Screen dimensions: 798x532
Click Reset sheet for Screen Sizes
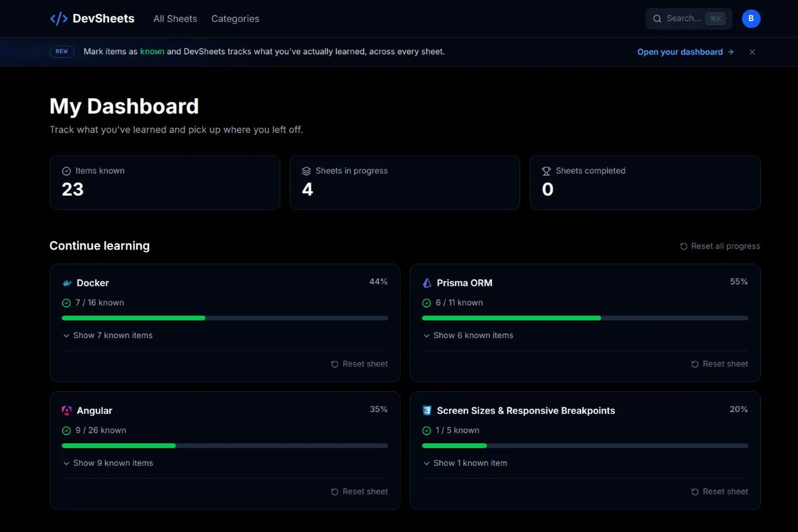click(x=719, y=492)
